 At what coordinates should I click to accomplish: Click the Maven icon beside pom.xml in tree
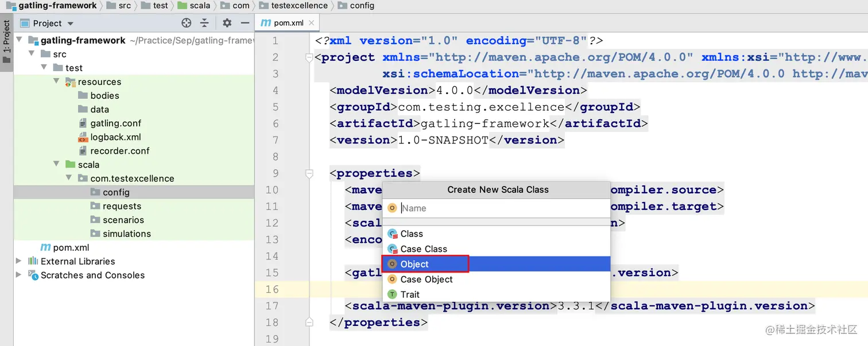(x=45, y=247)
